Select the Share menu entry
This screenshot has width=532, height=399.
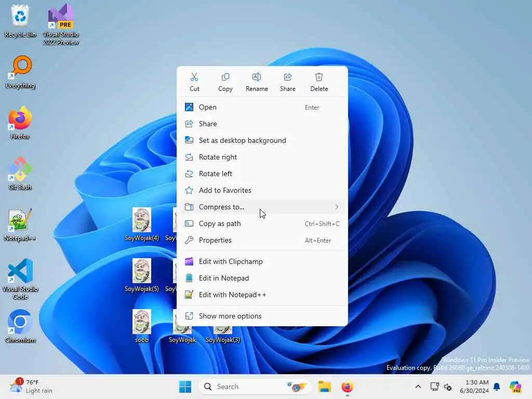(262, 124)
